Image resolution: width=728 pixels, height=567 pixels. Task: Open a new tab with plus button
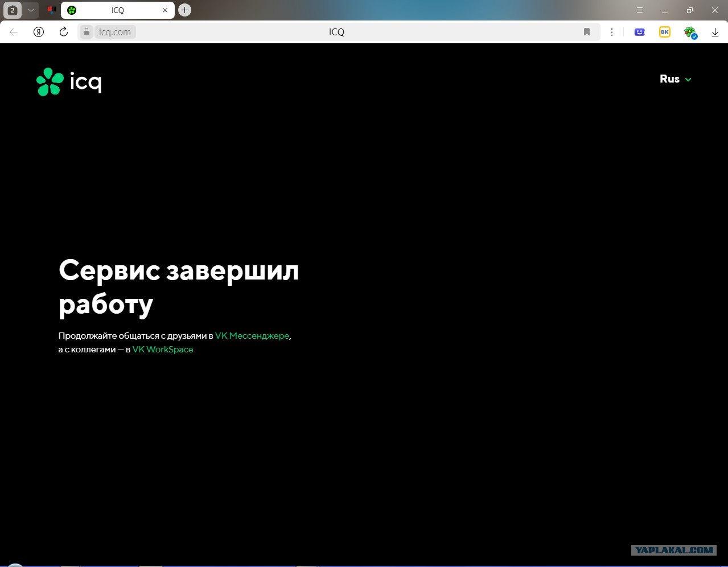pos(184,10)
